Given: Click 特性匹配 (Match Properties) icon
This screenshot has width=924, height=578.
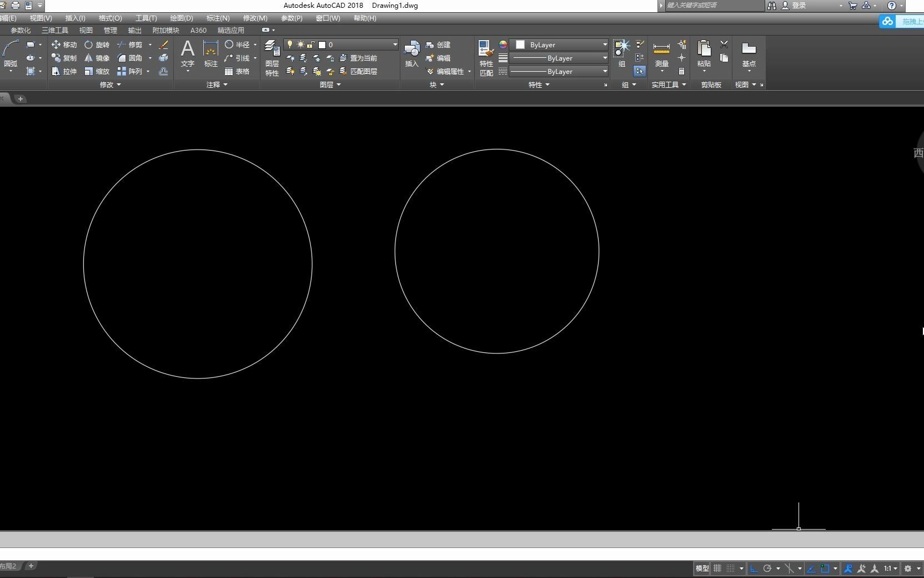Looking at the screenshot, I should 486,58.
